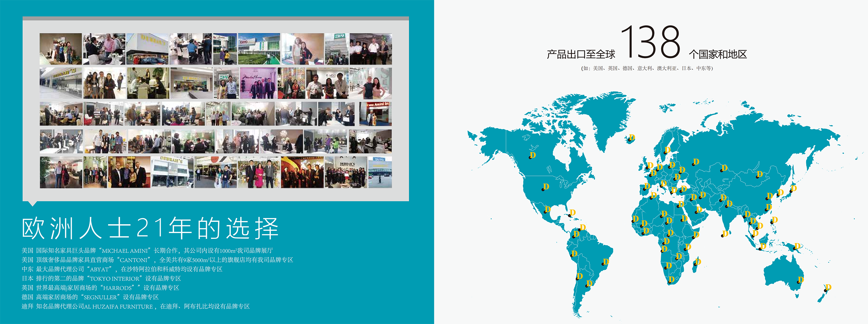Select the D marker on Australia
The width and height of the screenshot is (868, 324).
pyautogui.click(x=800, y=280)
